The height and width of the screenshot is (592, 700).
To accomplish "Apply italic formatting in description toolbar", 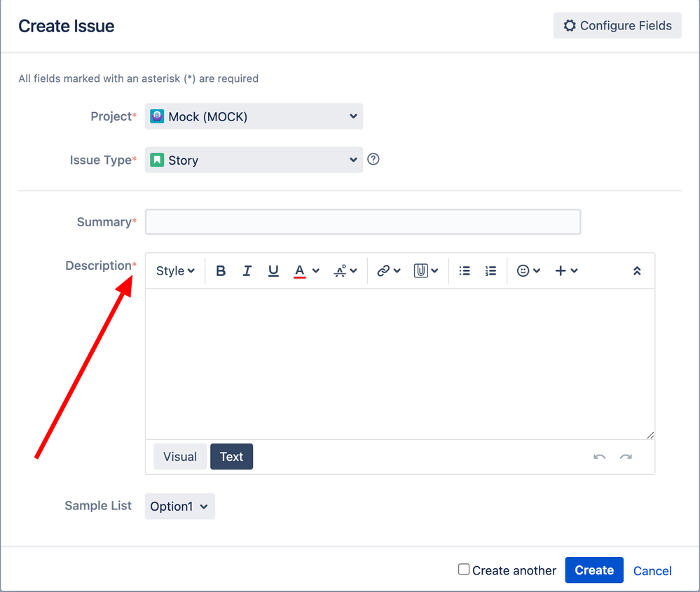I will point(247,270).
